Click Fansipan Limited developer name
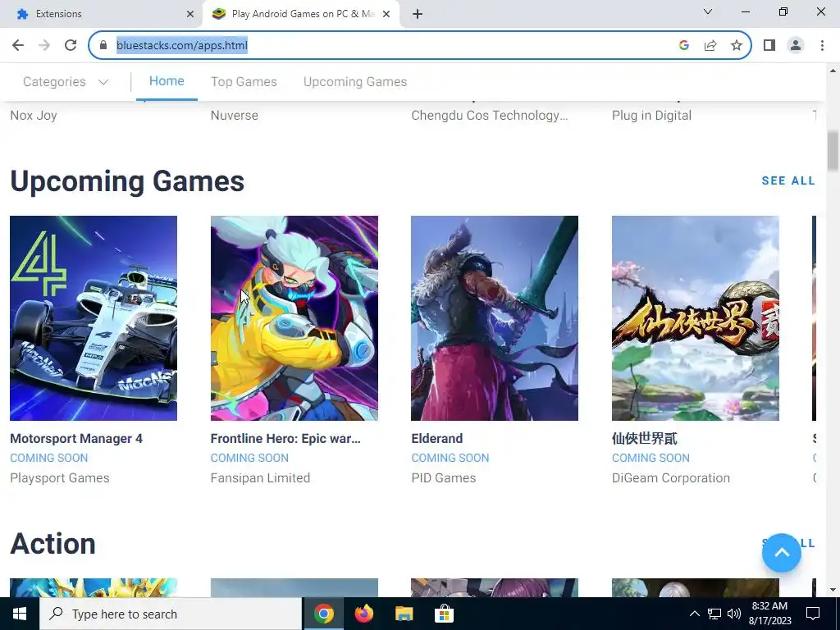840x630 pixels. 260,478
